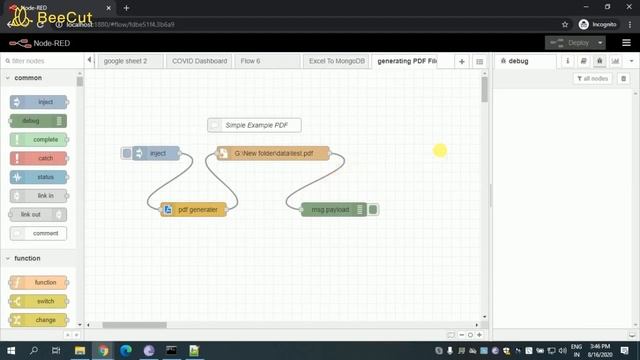The height and width of the screenshot is (360, 640).
Task: Open the Chrome Incognito profile indicator
Action: click(598, 24)
